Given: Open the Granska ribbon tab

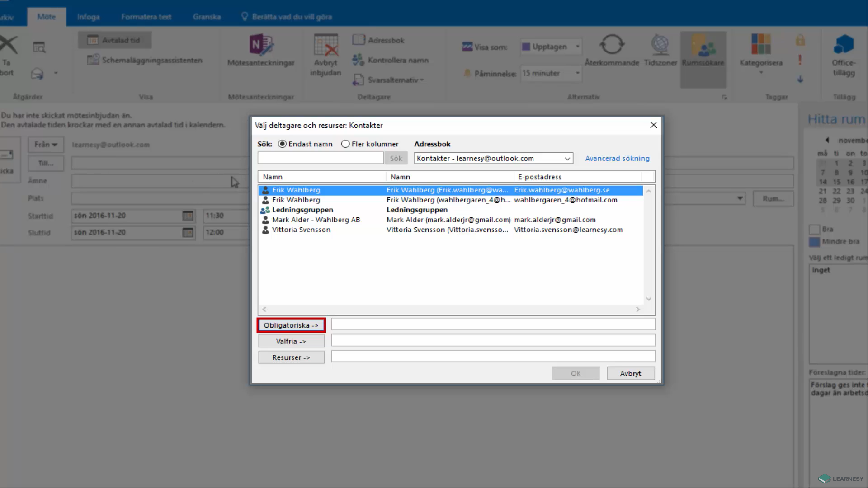Looking at the screenshot, I should pyautogui.click(x=207, y=17).
